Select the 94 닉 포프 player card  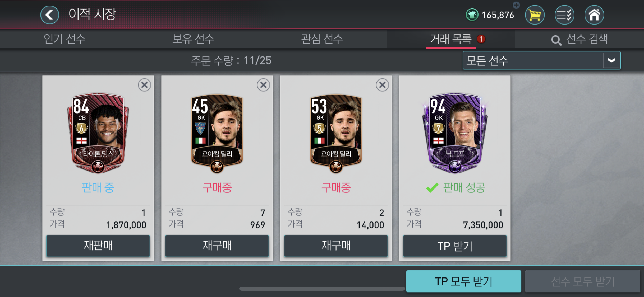[x=455, y=133]
